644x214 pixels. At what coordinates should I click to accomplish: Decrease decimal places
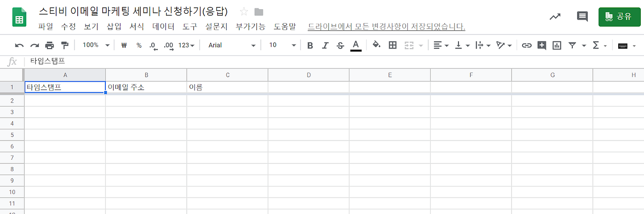click(154, 45)
